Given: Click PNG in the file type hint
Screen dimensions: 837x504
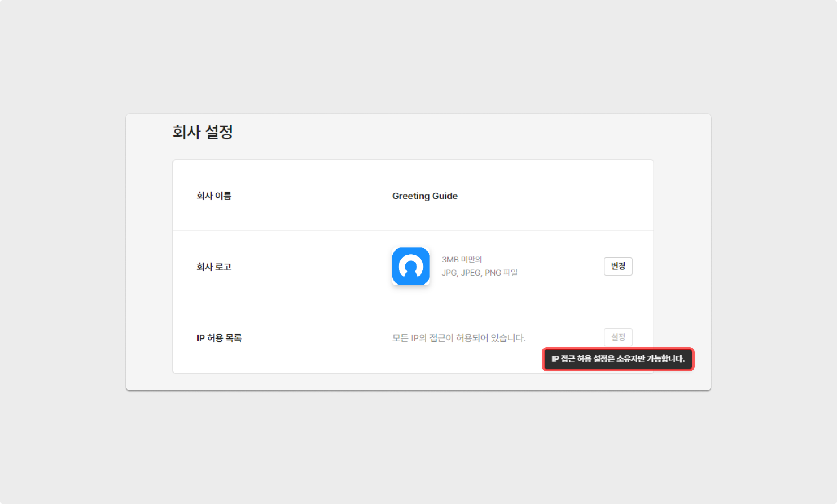Looking at the screenshot, I should [x=493, y=273].
